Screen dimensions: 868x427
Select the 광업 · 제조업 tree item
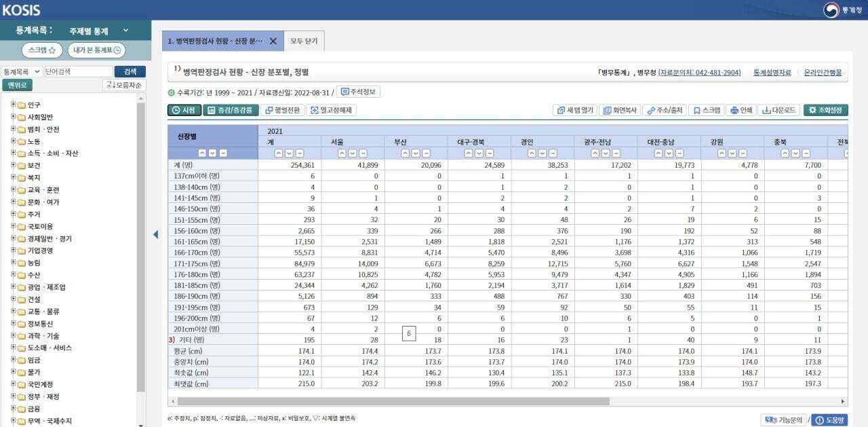(47, 287)
